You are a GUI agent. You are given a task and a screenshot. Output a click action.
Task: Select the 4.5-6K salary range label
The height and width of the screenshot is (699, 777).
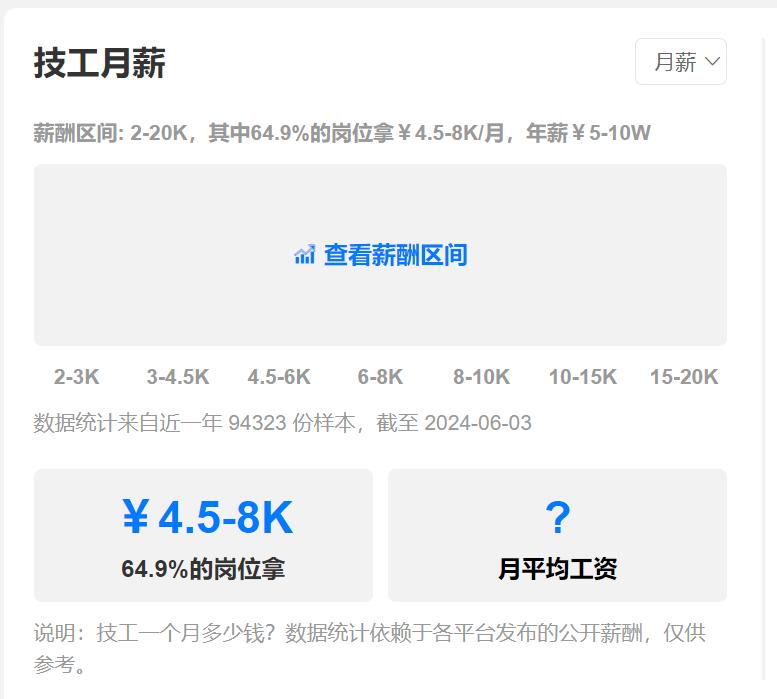(279, 377)
